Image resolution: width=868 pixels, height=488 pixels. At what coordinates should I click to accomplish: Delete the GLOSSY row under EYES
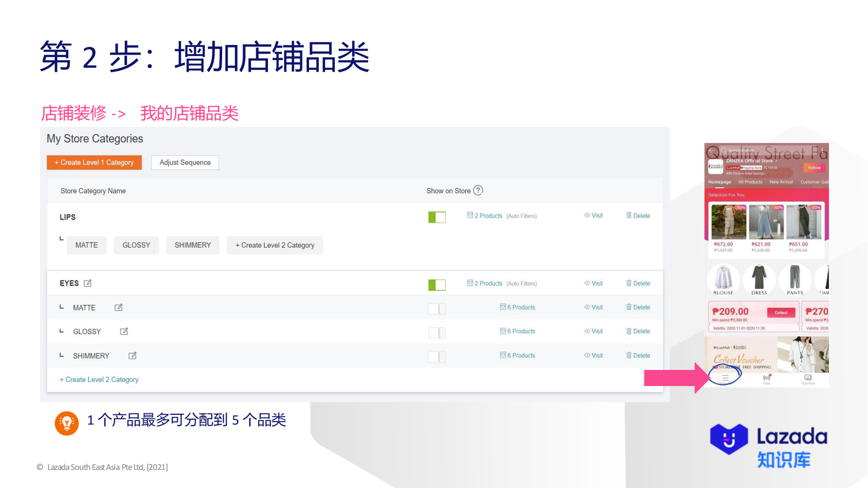click(x=638, y=331)
